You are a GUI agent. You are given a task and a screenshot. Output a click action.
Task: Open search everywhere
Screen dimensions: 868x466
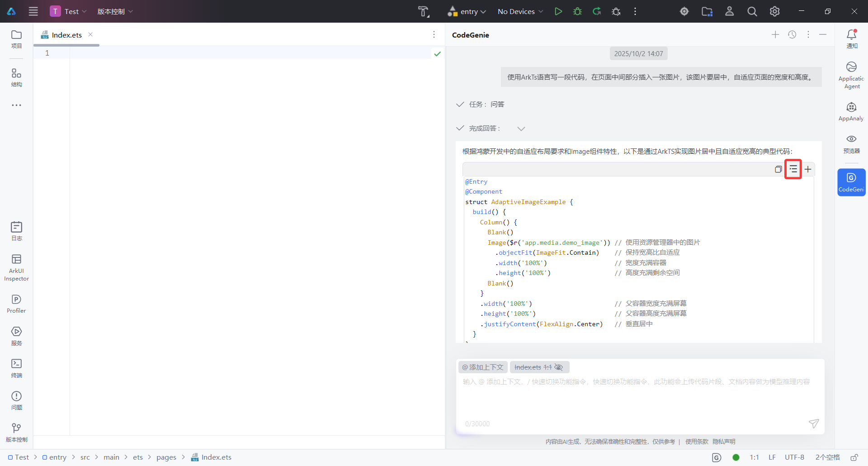click(752, 11)
